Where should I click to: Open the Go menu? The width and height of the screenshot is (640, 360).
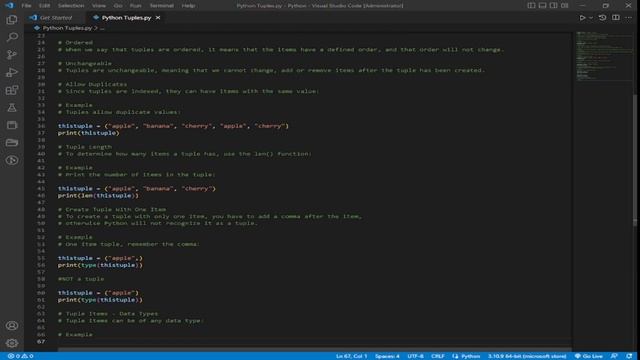tap(118, 6)
